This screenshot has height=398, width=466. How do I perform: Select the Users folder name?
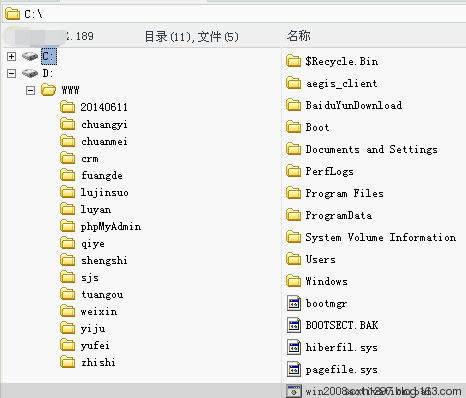[321, 259]
